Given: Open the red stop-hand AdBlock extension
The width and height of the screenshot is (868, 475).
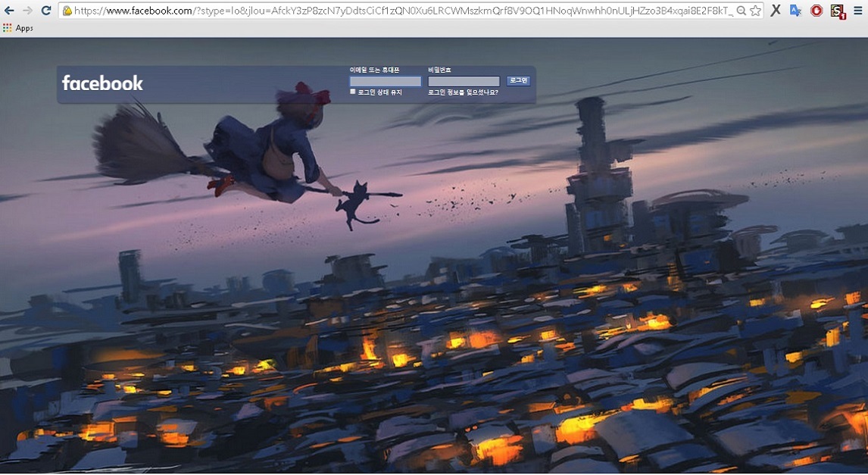Looking at the screenshot, I should click(816, 10).
